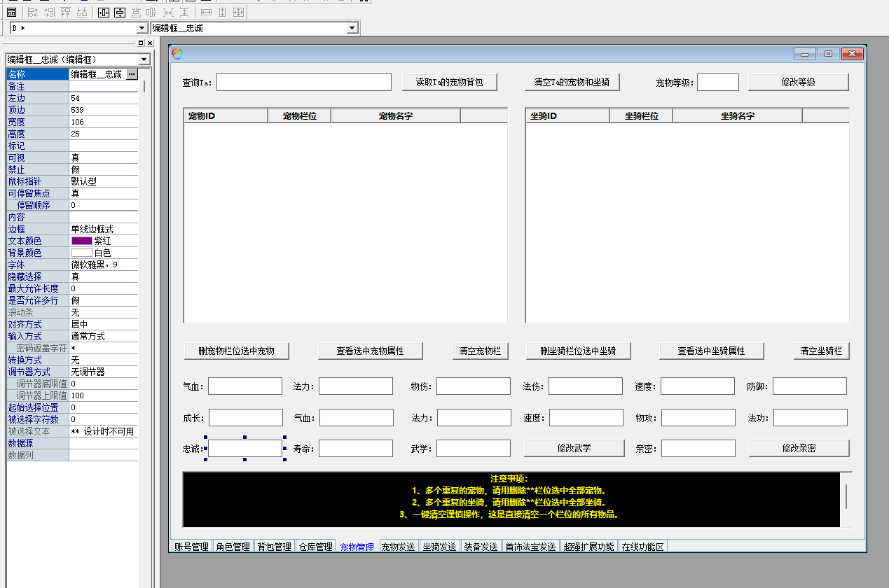The width and height of the screenshot is (889, 588).
Task: Click the 修改等级 button
Action: (x=798, y=82)
